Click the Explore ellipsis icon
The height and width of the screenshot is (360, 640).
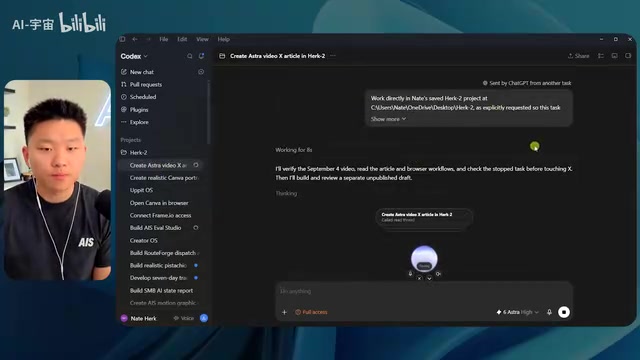pos(124,122)
